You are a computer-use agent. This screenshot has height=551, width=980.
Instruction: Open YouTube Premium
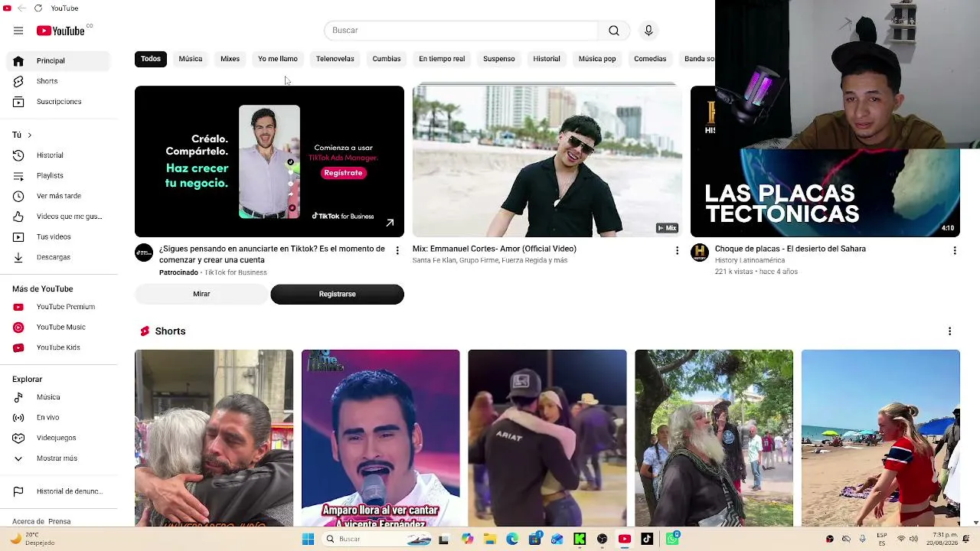[58, 307]
